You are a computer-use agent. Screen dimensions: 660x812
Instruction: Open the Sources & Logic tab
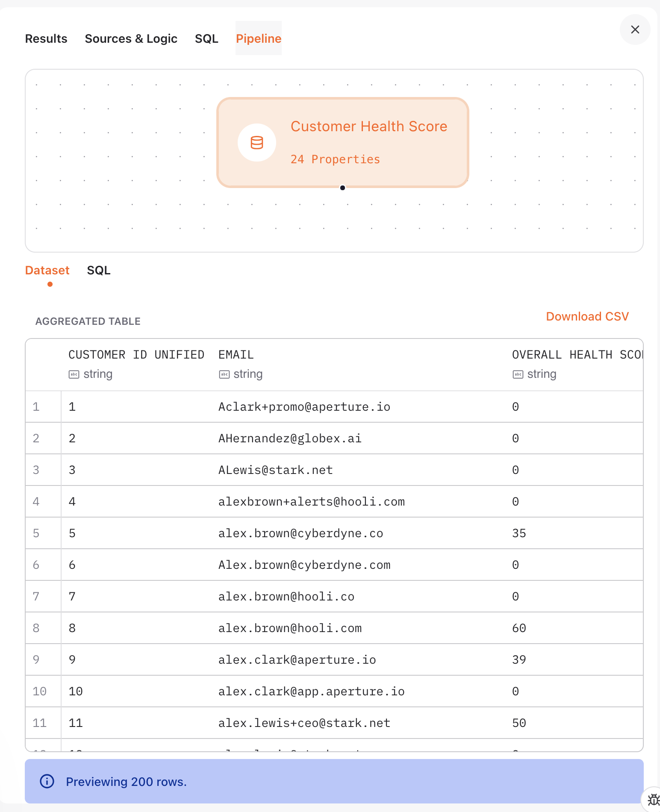131,38
